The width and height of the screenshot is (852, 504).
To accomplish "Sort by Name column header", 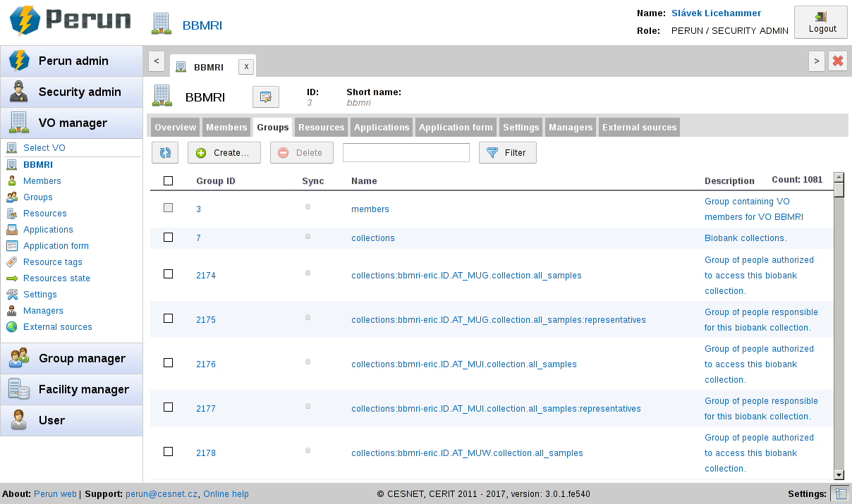I will click(364, 181).
